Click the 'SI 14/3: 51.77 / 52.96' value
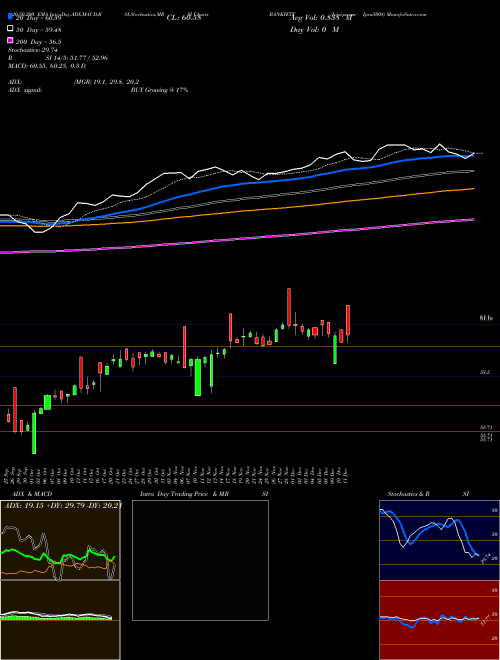 (77, 58)
